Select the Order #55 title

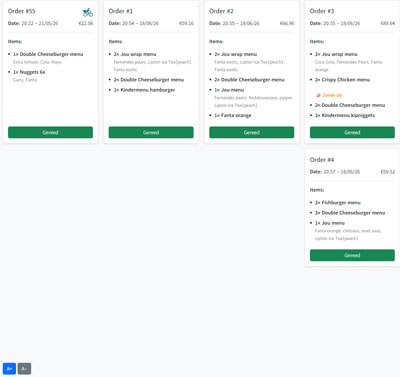pyautogui.click(x=22, y=11)
